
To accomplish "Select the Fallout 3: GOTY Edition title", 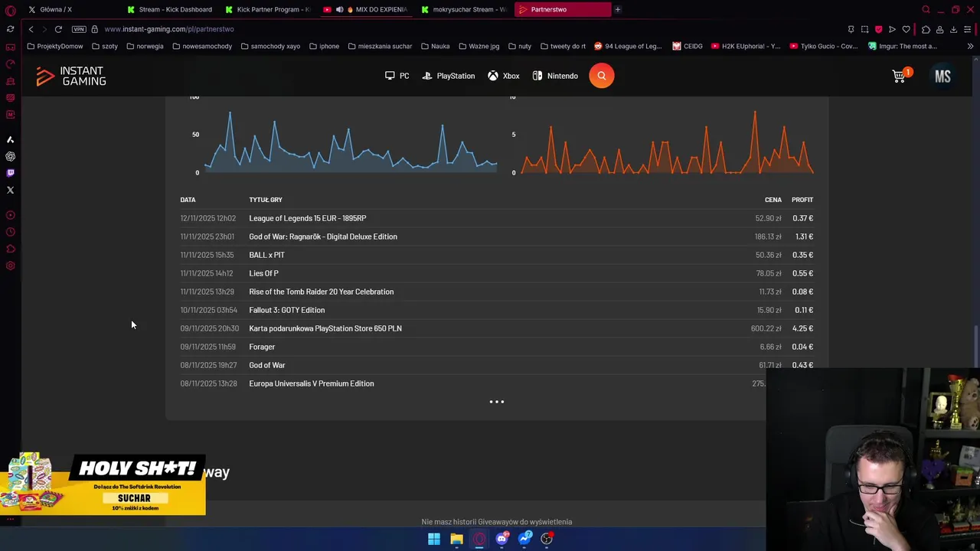I will pos(286,310).
